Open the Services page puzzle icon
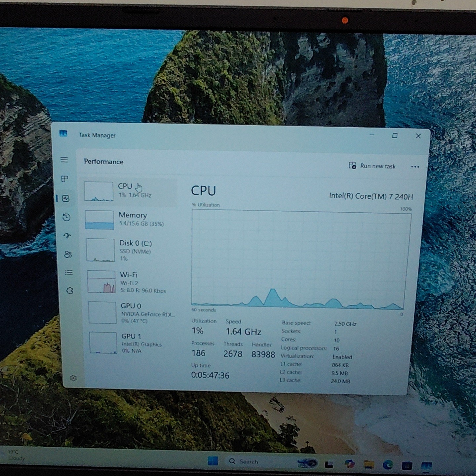This screenshot has width=476, height=476. (x=70, y=291)
